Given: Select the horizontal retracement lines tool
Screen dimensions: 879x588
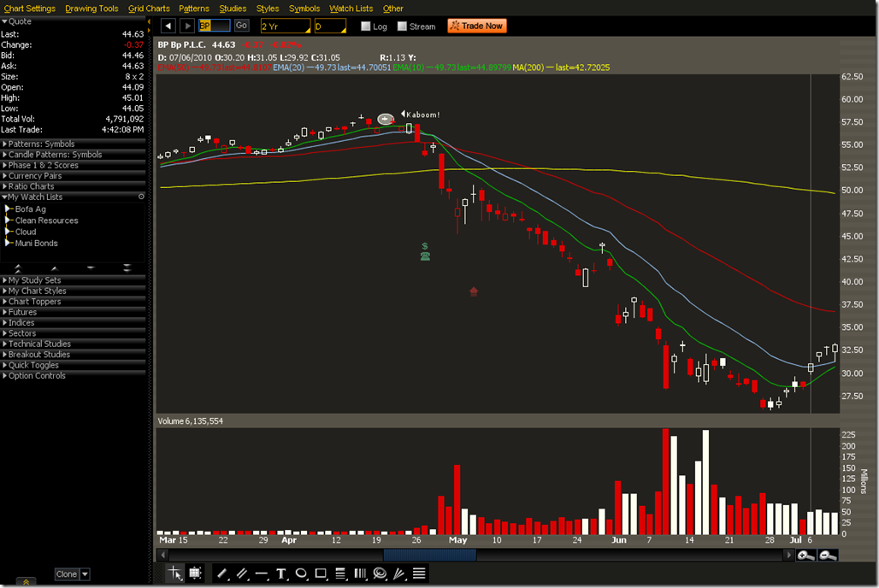Looking at the screenshot, I should point(340,573).
